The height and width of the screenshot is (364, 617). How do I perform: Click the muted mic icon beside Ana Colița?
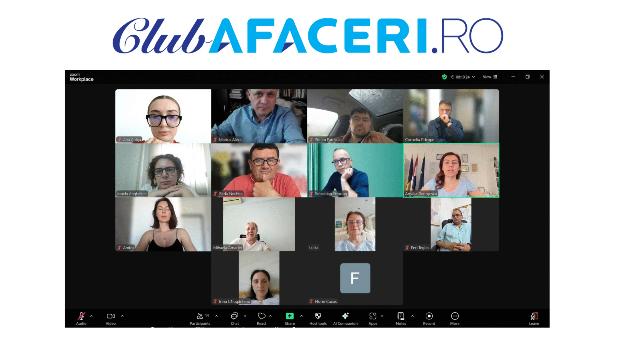click(119, 139)
